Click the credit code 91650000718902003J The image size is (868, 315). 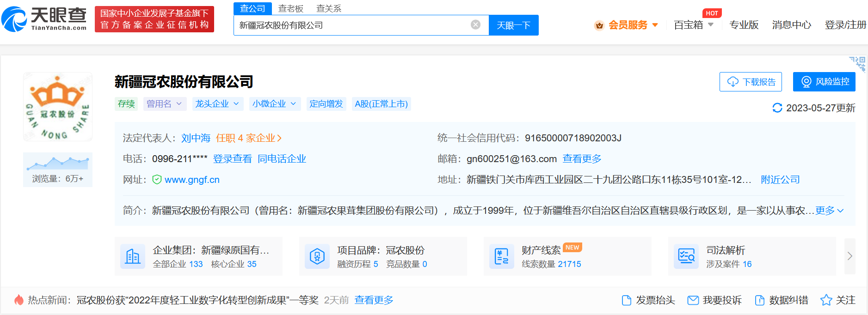(x=573, y=138)
